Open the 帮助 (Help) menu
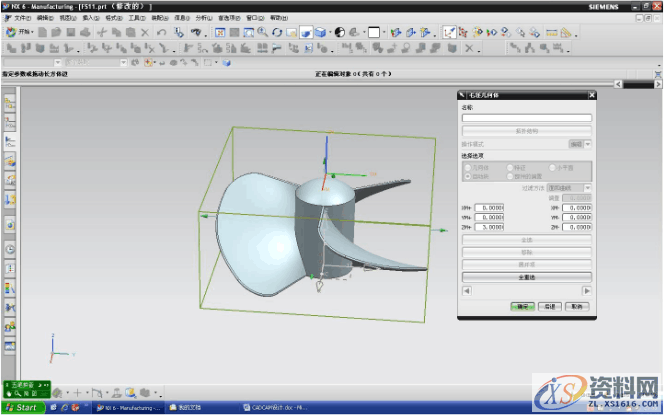 pyautogui.click(x=277, y=18)
